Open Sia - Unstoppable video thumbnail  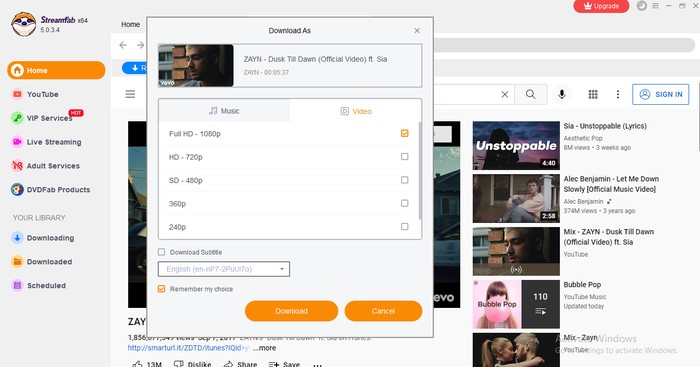pos(516,146)
